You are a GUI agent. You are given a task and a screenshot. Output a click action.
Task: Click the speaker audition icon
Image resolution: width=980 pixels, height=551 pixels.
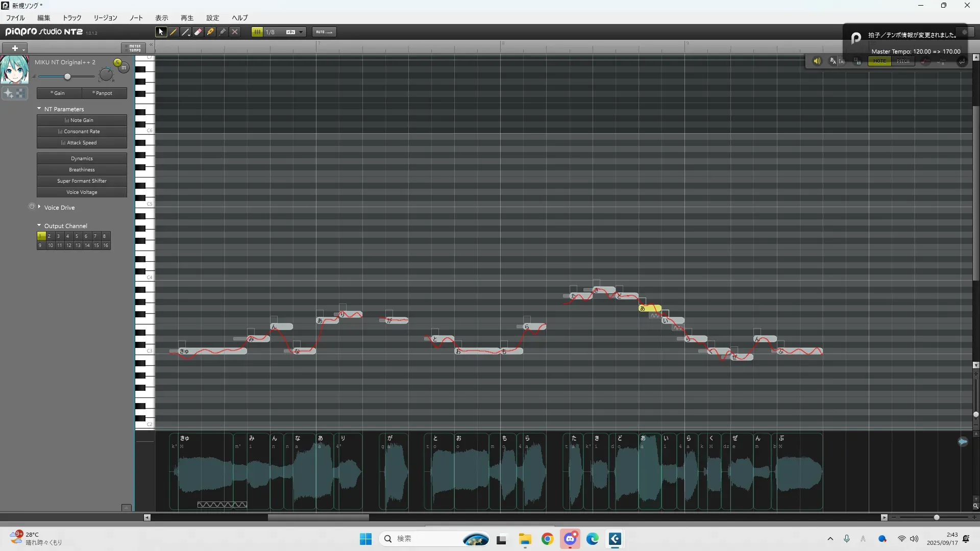tap(817, 61)
